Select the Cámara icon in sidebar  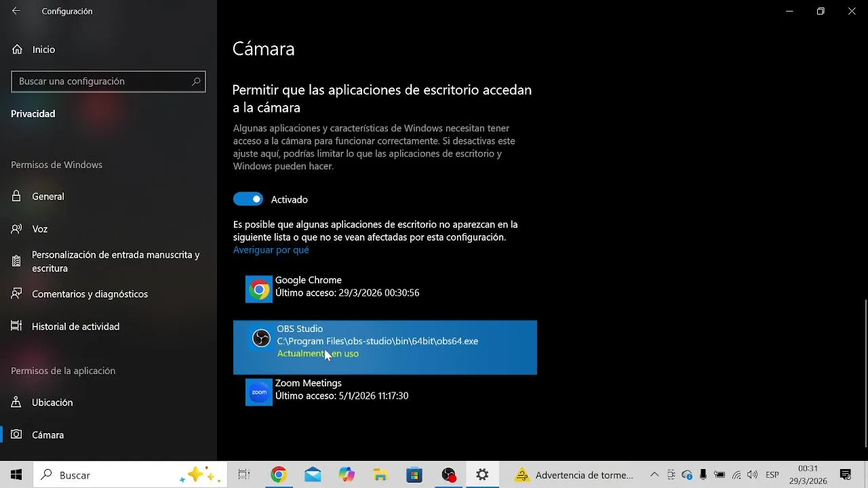coord(17,435)
